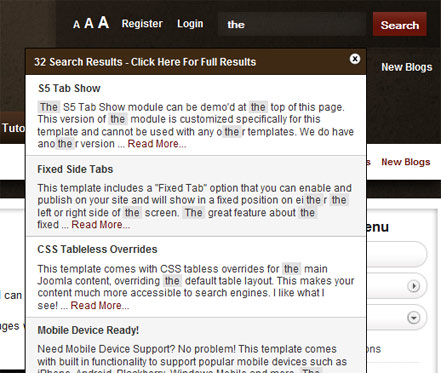Select the smallest font size A
The height and width of the screenshot is (373, 441).
pos(76,25)
